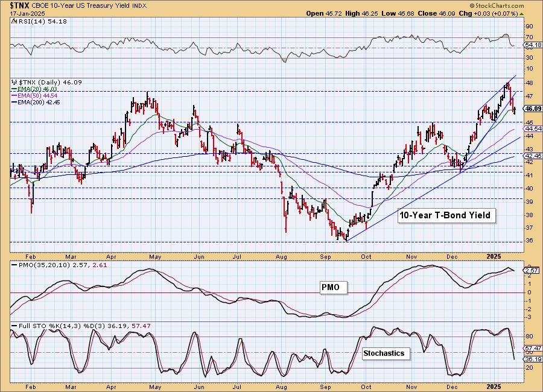
Task: Click the 'Stochastics' annotation box
Action: click(x=386, y=353)
